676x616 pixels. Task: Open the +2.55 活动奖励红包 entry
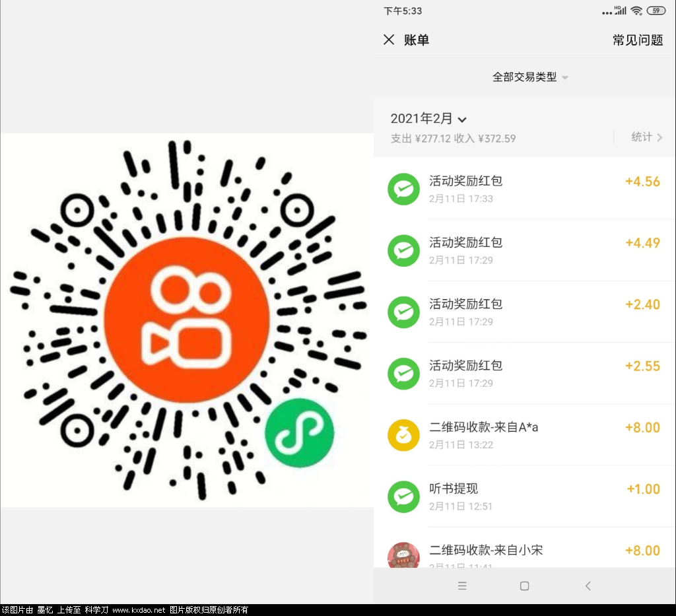point(524,374)
